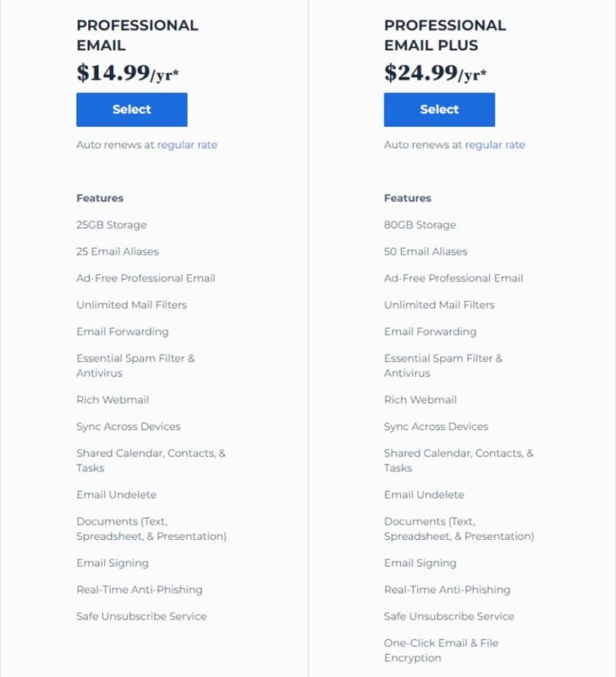The width and height of the screenshot is (616, 677).
Task: Click 25GB Storage in the left features list
Action: point(111,225)
